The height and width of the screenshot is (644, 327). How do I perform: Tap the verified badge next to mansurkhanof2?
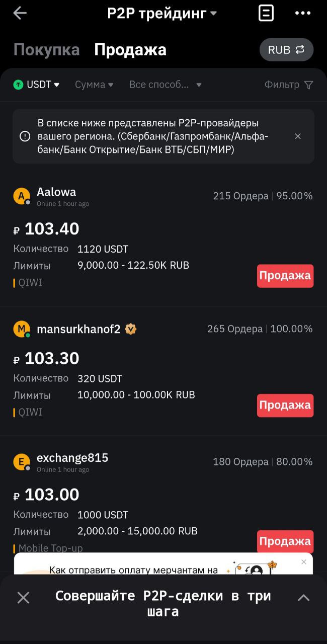click(131, 329)
